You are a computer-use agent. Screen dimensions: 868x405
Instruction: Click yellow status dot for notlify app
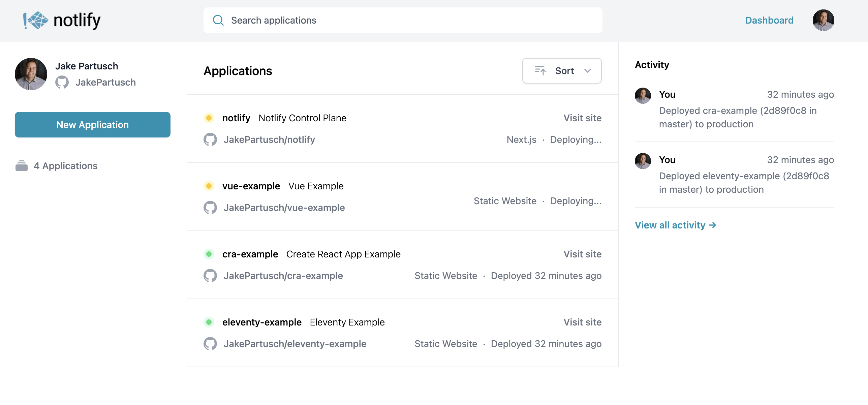pyautogui.click(x=209, y=118)
